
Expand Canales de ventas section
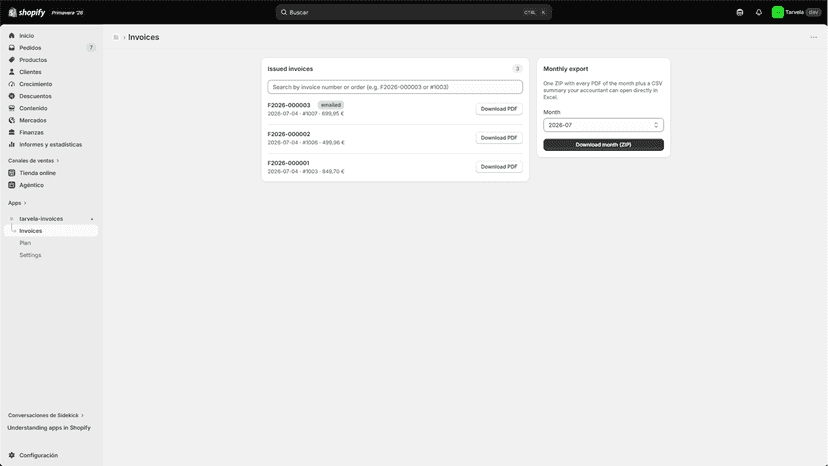[33, 161]
